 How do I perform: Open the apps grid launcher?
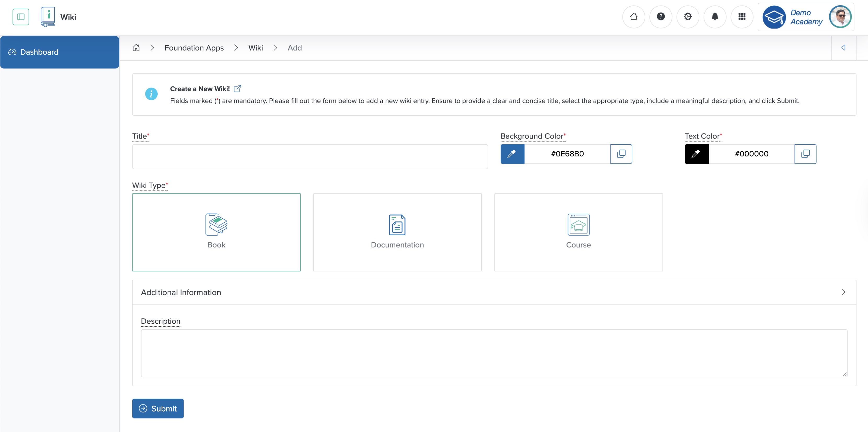pyautogui.click(x=742, y=16)
